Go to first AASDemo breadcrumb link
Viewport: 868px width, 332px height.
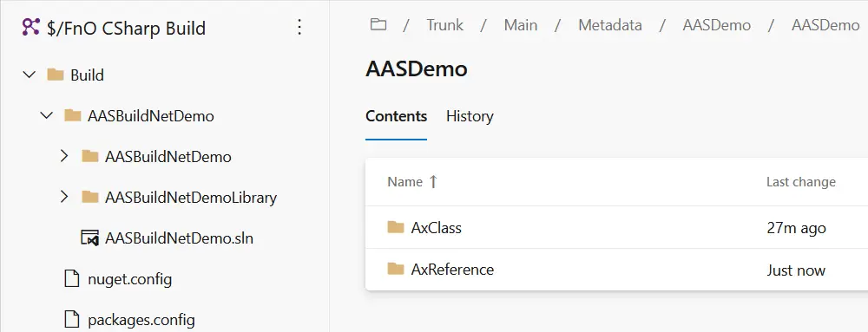pos(716,25)
